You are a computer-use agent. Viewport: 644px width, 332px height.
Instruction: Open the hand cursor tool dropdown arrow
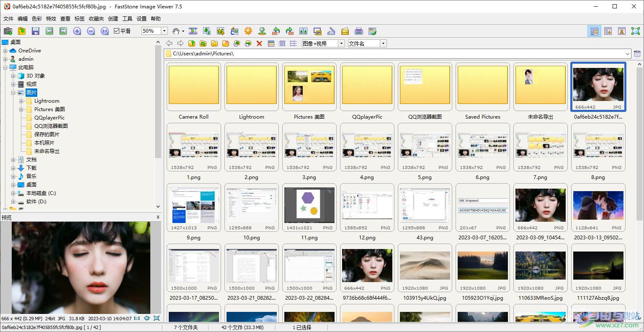[x=183, y=31]
